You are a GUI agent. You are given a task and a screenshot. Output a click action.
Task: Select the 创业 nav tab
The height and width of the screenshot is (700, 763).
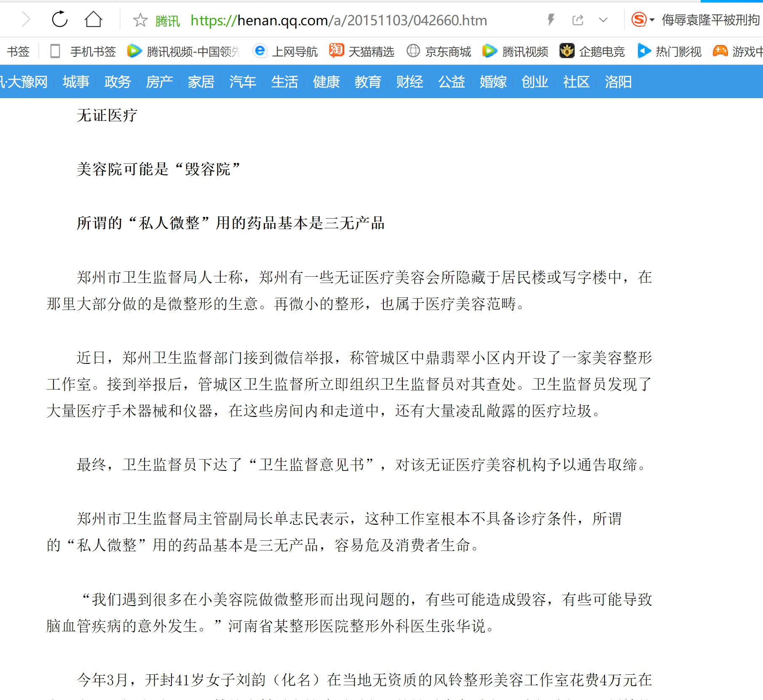pos(535,82)
